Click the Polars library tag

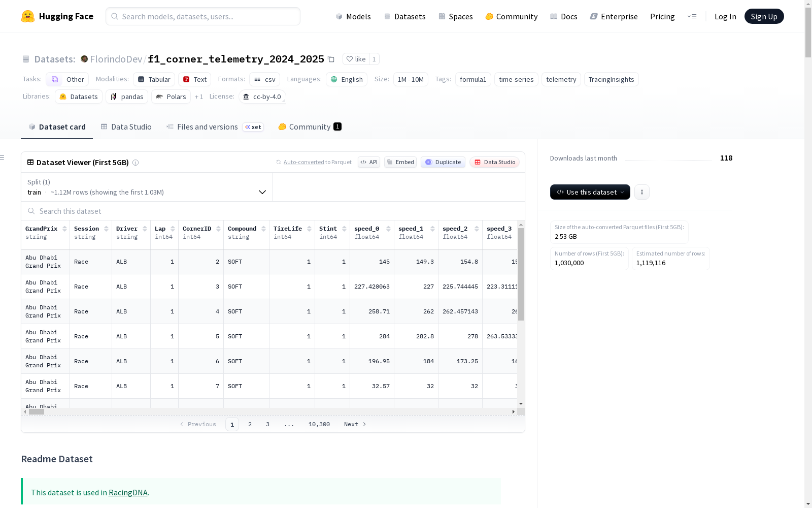pyautogui.click(x=171, y=97)
